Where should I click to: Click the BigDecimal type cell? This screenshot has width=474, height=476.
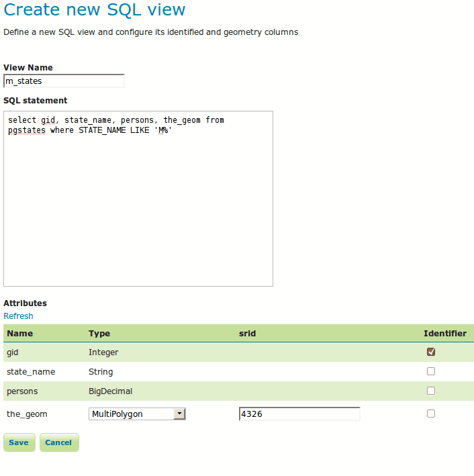click(x=110, y=391)
